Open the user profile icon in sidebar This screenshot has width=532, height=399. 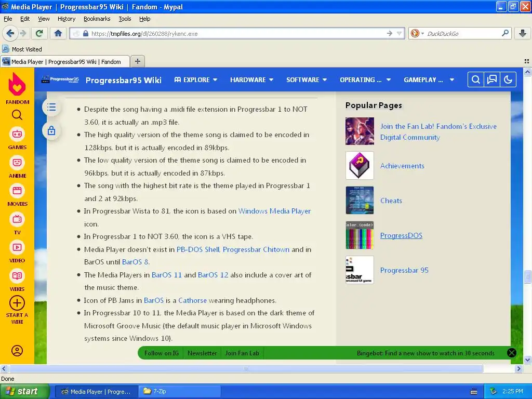tap(17, 351)
